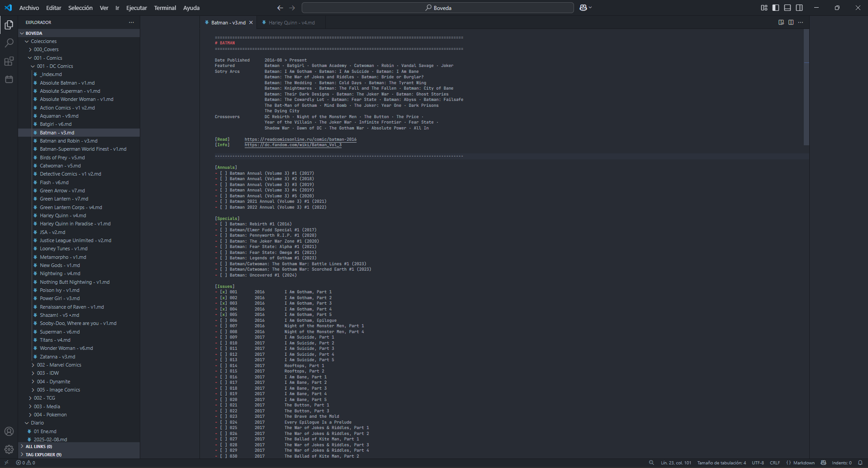Change the CRLF line ending
868x468 pixels.
[775, 463]
